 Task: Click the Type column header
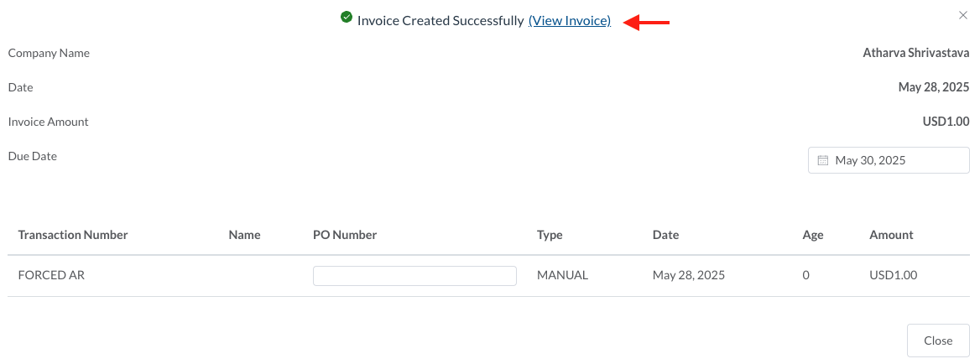550,235
